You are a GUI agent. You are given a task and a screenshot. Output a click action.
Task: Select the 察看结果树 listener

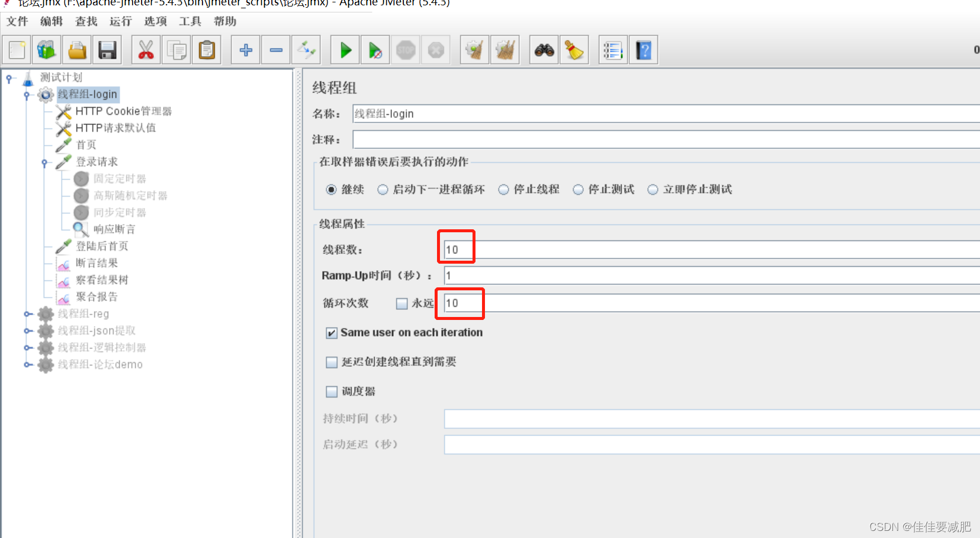(x=102, y=280)
